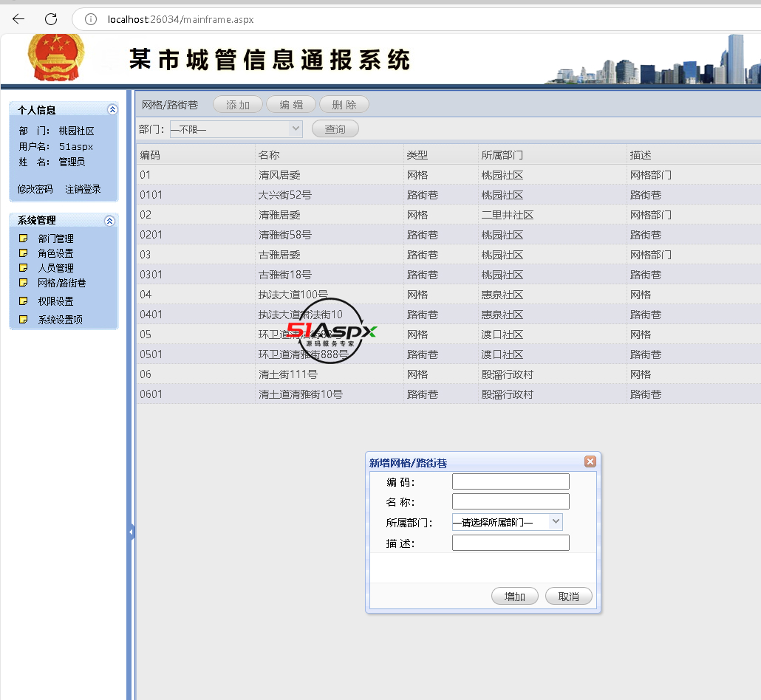This screenshot has height=700, width=761.
Task: Click the 增加 button in dialog
Action: 514,597
